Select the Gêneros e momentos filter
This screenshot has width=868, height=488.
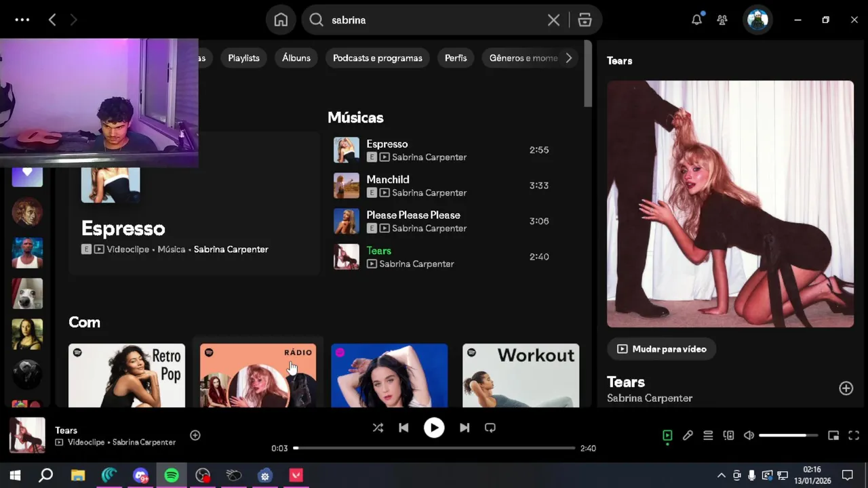click(x=524, y=58)
